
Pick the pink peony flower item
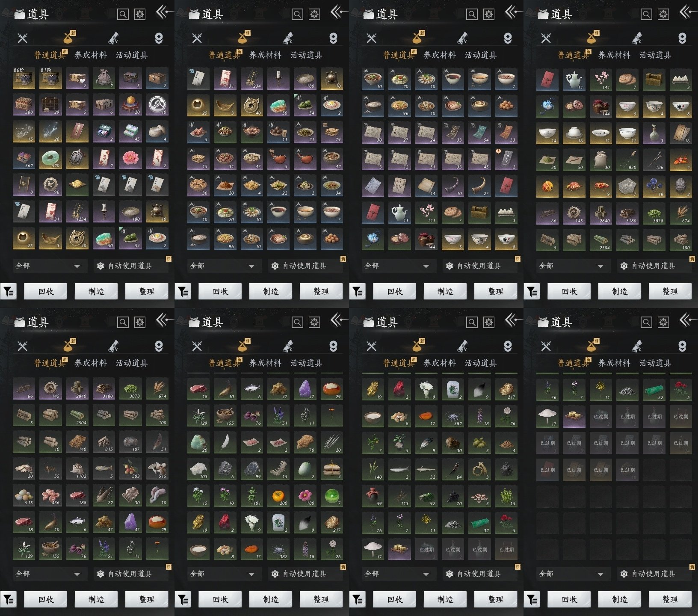tap(130, 158)
